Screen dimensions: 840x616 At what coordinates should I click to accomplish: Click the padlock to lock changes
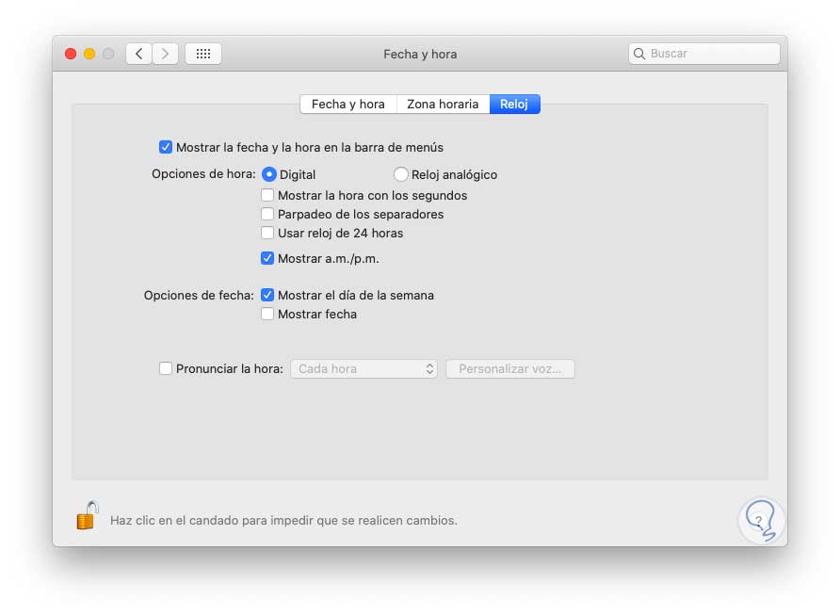[86, 516]
